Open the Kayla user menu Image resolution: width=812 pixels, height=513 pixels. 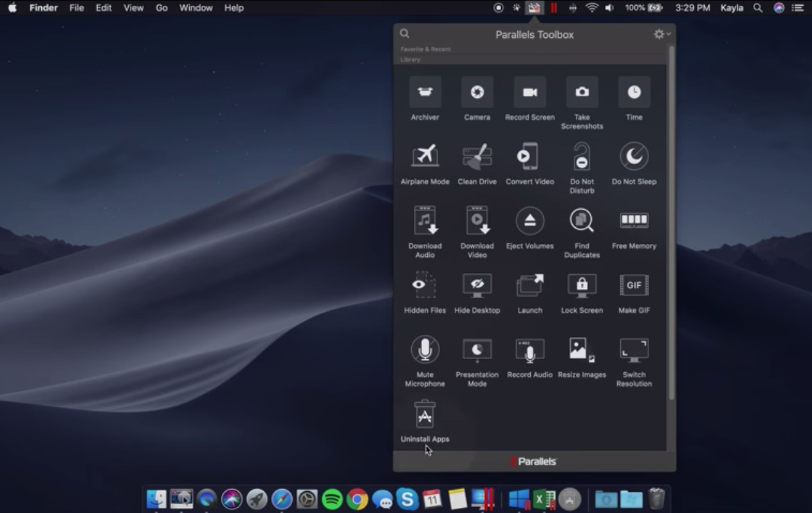point(732,8)
